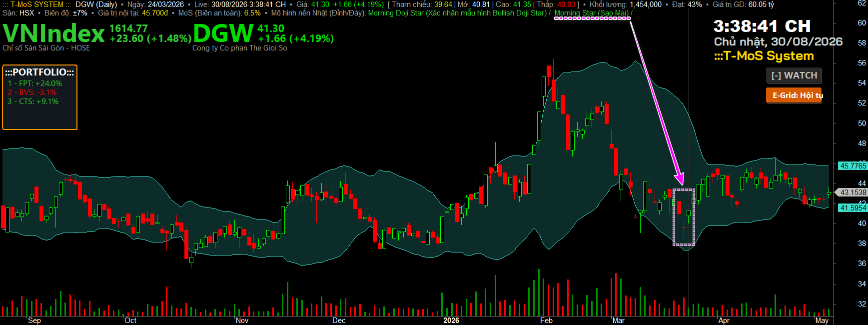
Task: Click the Feb label on the time axis
Action: (546, 320)
